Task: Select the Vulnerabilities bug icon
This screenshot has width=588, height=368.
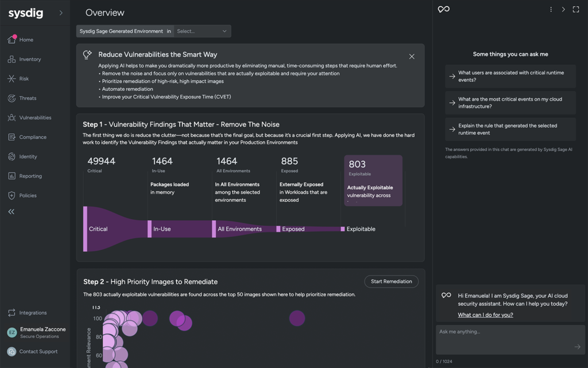Action: click(11, 117)
